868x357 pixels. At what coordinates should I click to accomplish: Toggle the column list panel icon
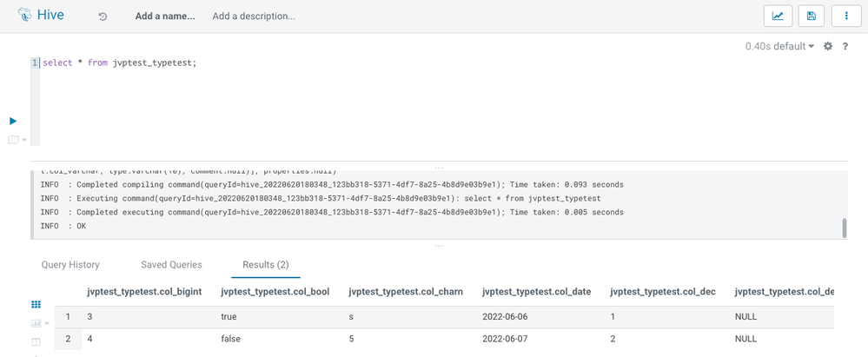[x=36, y=342]
